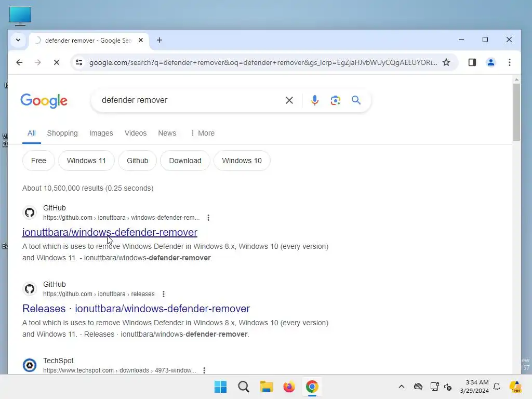Switch to News results tab
The width and height of the screenshot is (532, 399).
(167, 133)
